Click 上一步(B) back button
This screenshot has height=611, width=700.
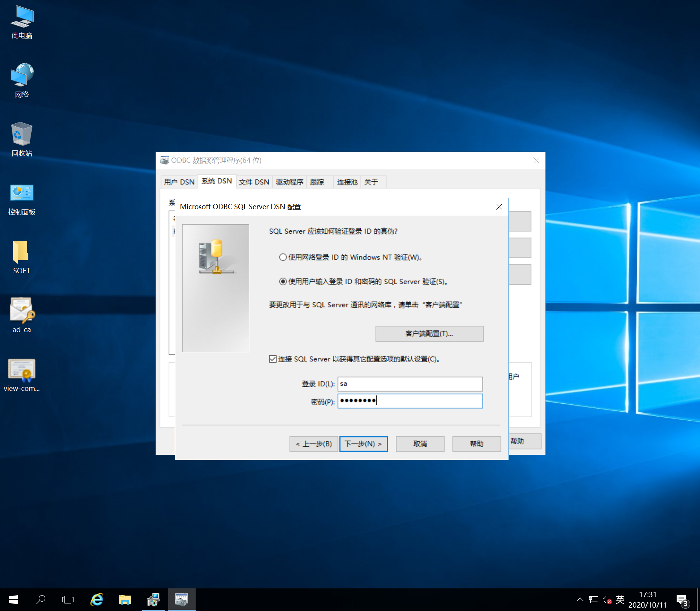click(314, 444)
